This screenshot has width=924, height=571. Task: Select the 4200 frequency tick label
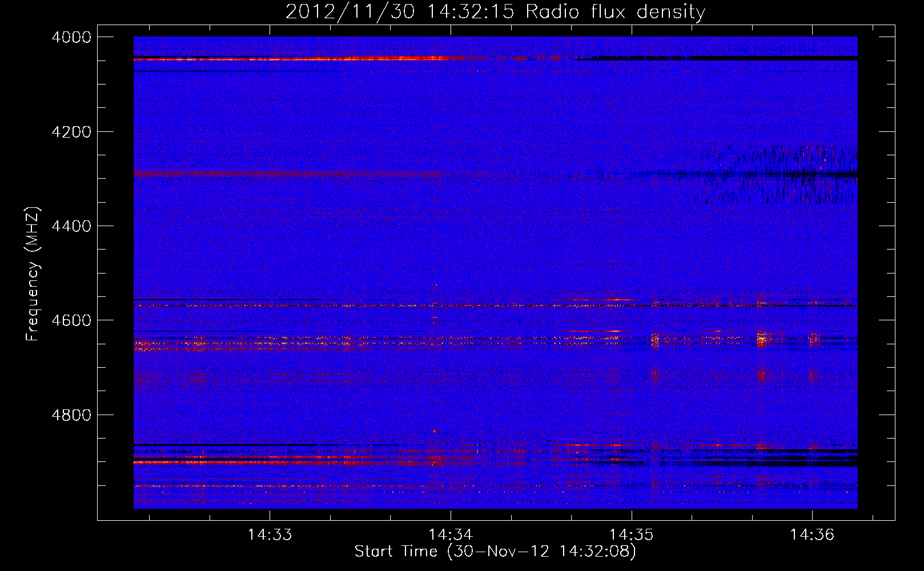pyautogui.click(x=71, y=132)
